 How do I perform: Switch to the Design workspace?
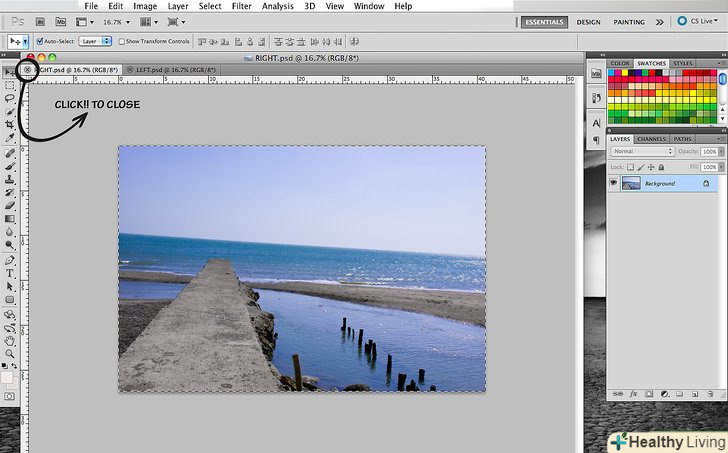point(589,21)
